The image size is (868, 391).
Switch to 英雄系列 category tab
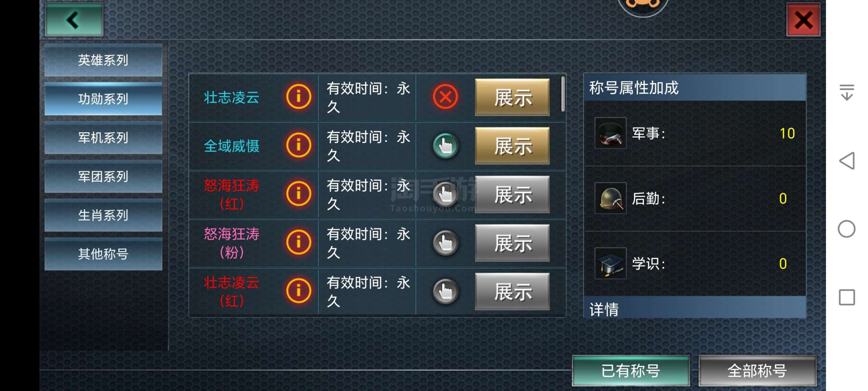point(103,60)
